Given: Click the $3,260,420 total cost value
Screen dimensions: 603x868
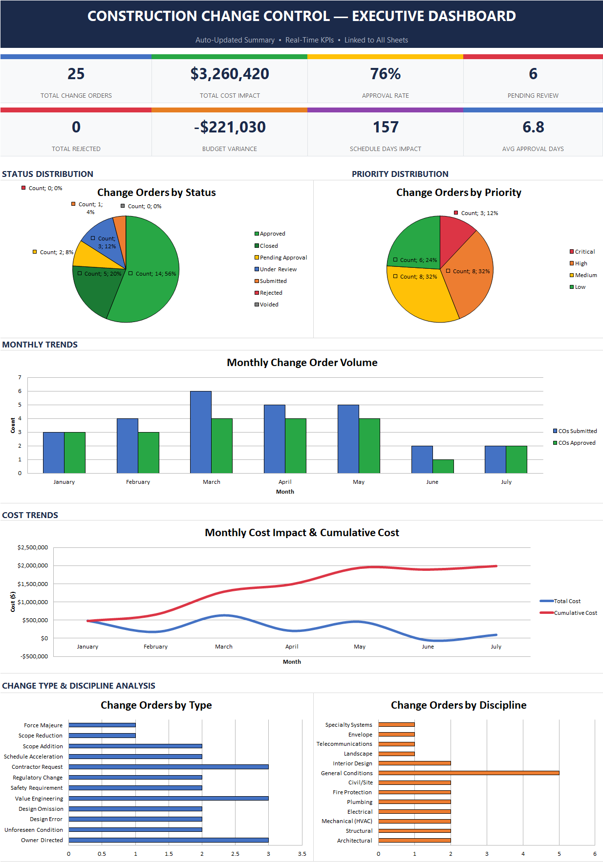Looking at the screenshot, I should [x=230, y=74].
